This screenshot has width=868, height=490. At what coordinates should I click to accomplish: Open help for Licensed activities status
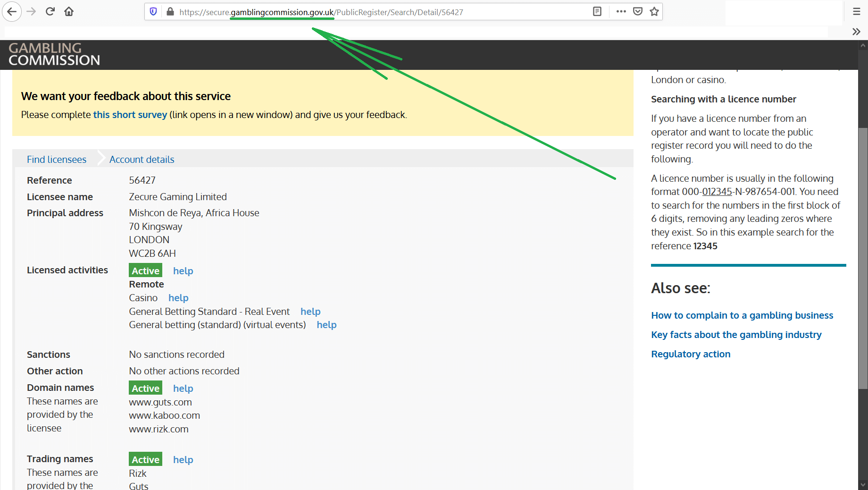click(183, 271)
